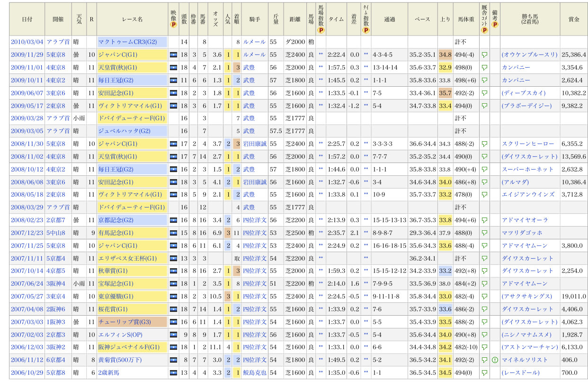Click premium P badge under タイム指数 header

(366, 30)
